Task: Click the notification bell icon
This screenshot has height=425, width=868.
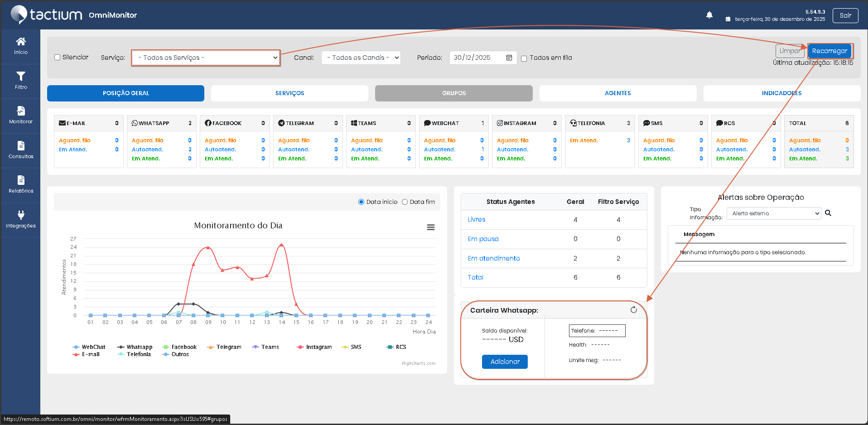Action: [709, 15]
